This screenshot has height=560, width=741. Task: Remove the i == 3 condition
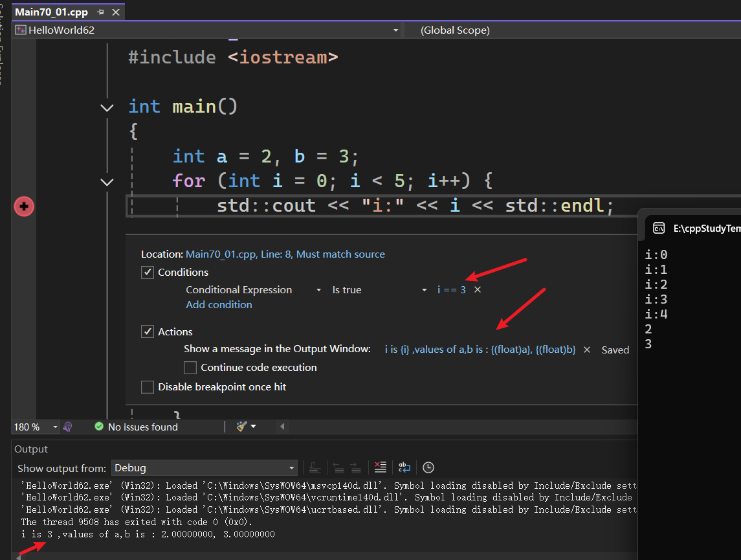pyautogui.click(x=478, y=290)
